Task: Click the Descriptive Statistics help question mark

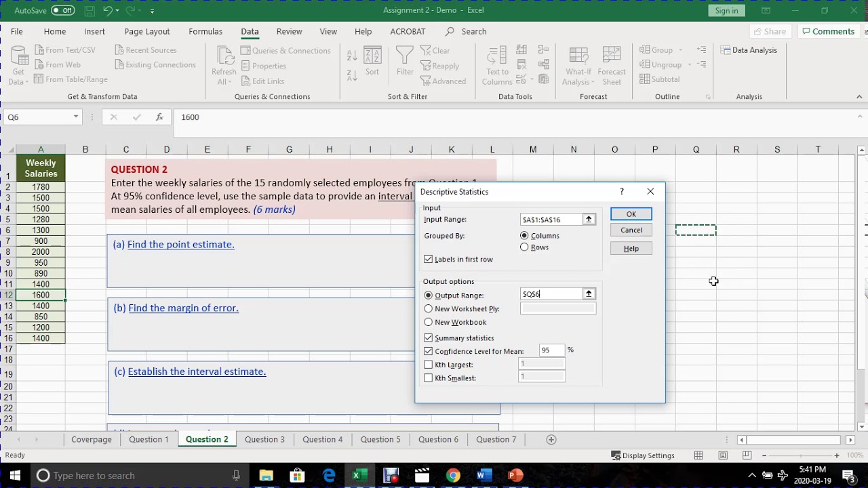Action: [621, 192]
